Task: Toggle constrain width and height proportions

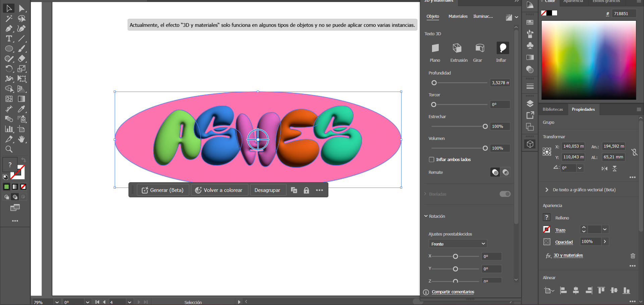Action: coord(634,152)
